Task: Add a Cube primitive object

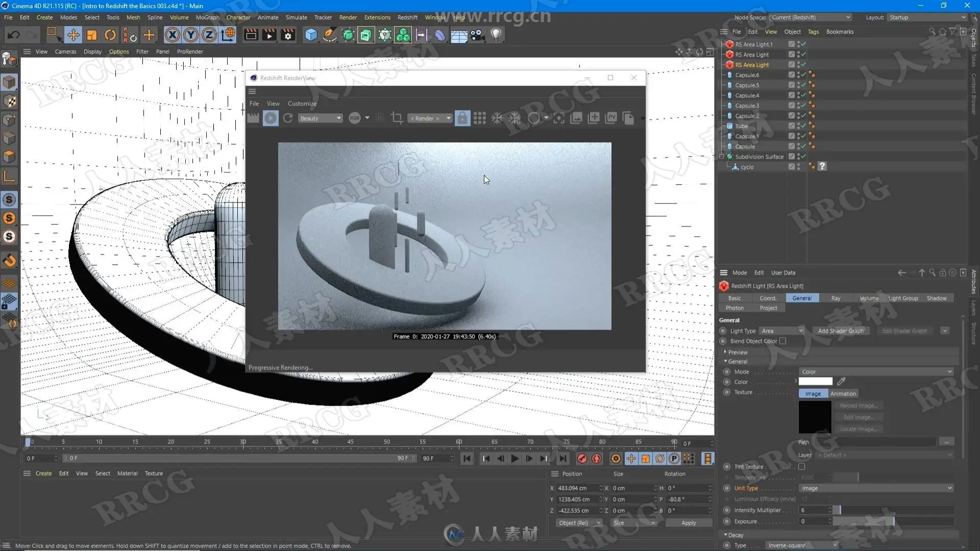Action: [311, 35]
